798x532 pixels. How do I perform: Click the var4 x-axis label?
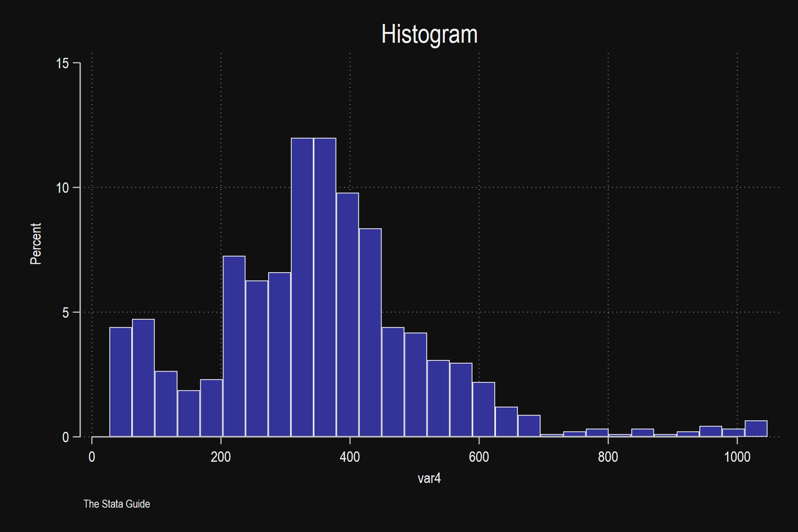tap(429, 478)
